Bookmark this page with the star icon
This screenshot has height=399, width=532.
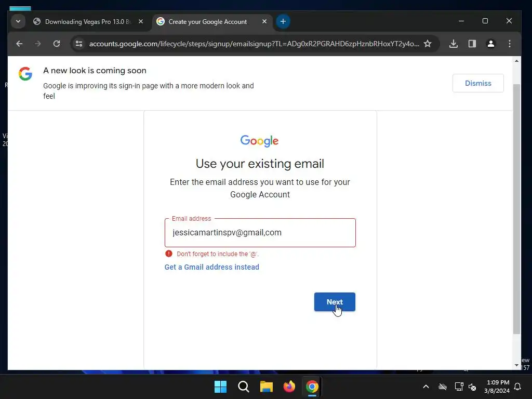pos(428,44)
